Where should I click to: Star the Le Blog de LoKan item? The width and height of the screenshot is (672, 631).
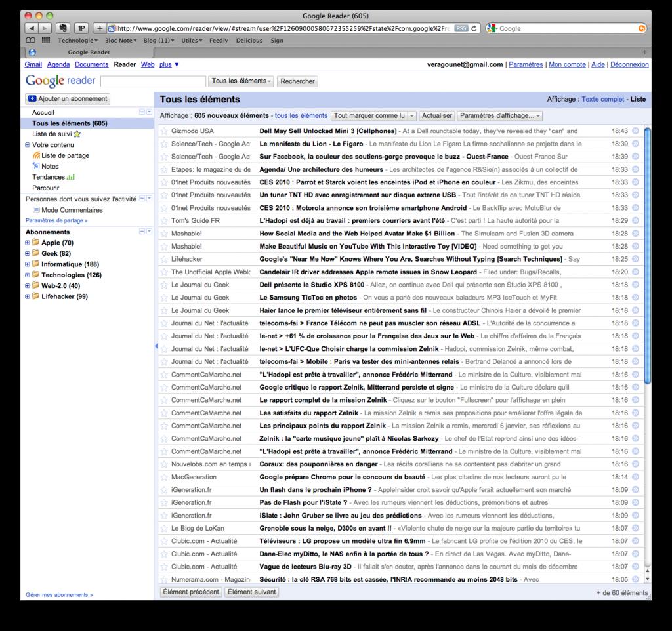click(164, 528)
